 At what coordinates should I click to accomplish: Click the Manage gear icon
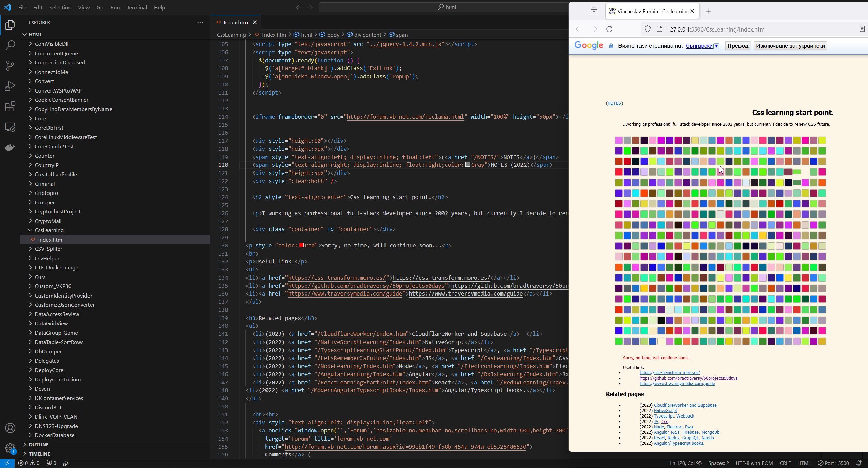(x=10, y=448)
